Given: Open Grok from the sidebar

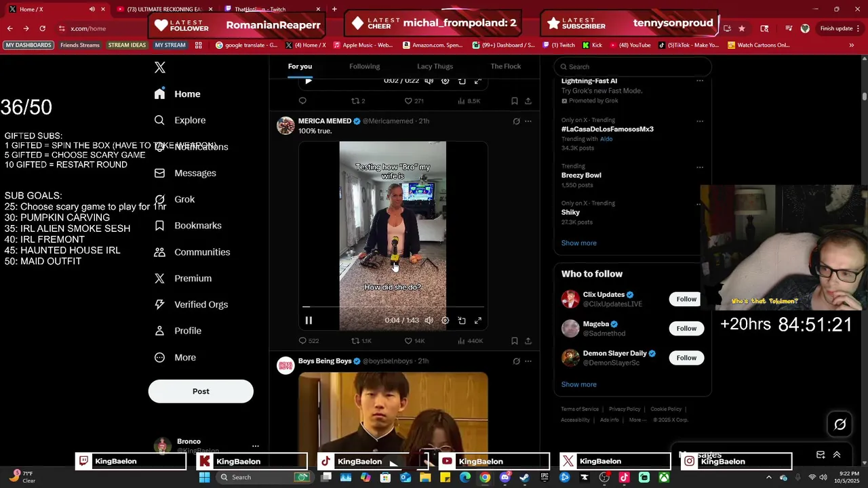Looking at the screenshot, I should point(174,199).
